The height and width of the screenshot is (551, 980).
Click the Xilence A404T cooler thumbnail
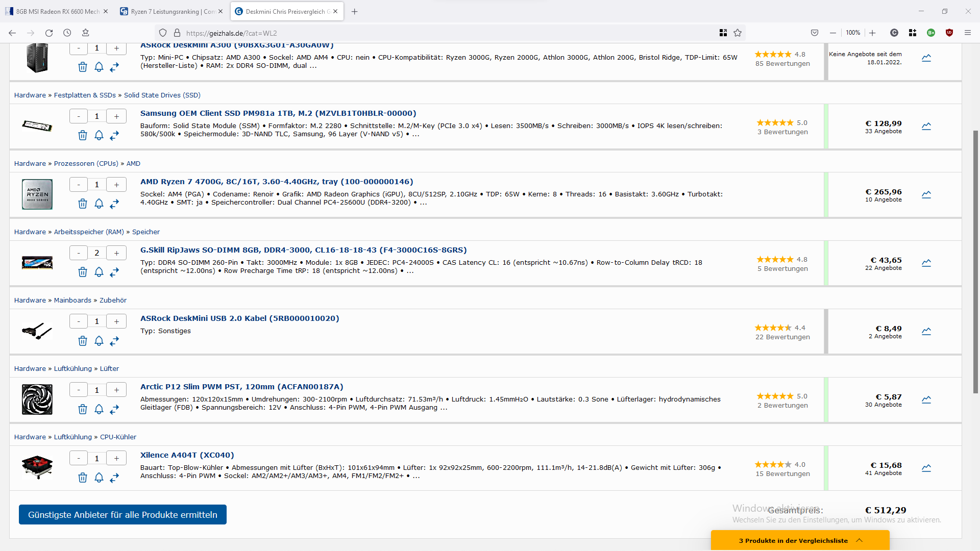[x=37, y=468]
